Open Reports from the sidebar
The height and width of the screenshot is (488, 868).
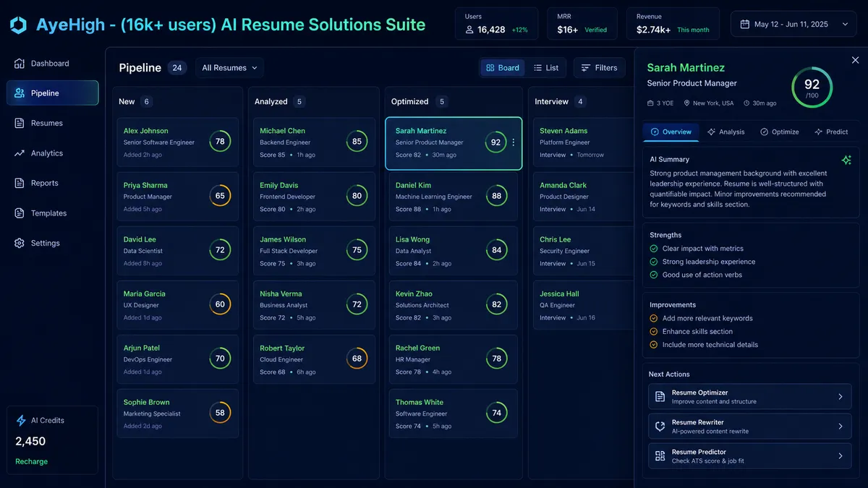tap(52, 184)
